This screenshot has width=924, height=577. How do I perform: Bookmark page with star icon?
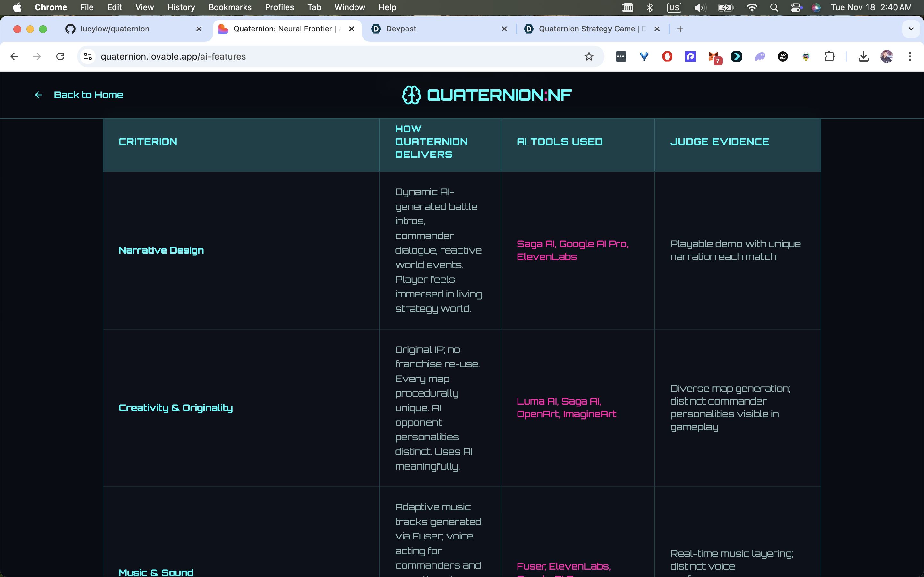pos(589,56)
